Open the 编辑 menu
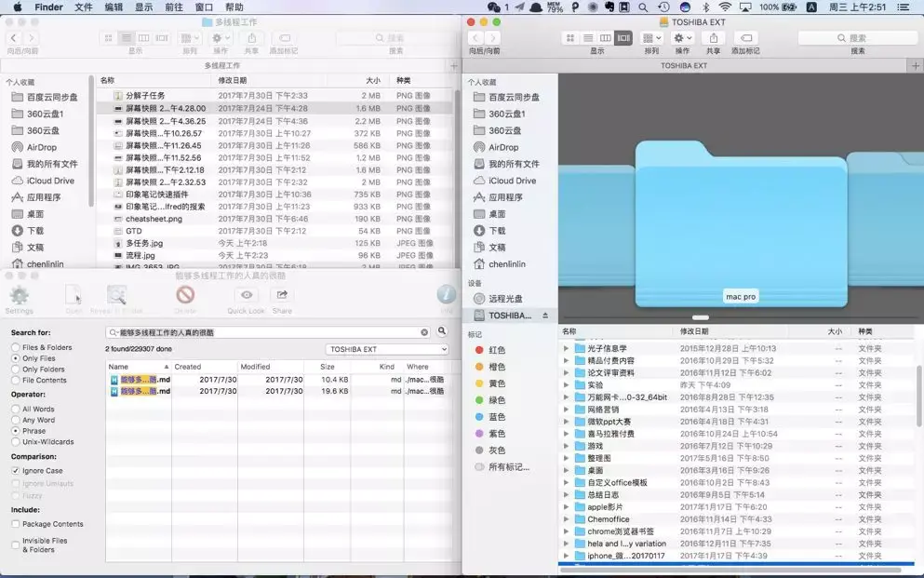 tap(114, 7)
